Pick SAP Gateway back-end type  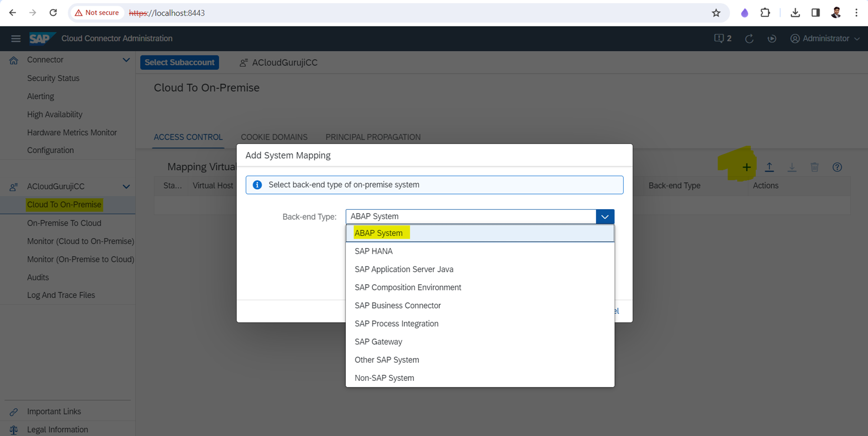click(x=378, y=342)
